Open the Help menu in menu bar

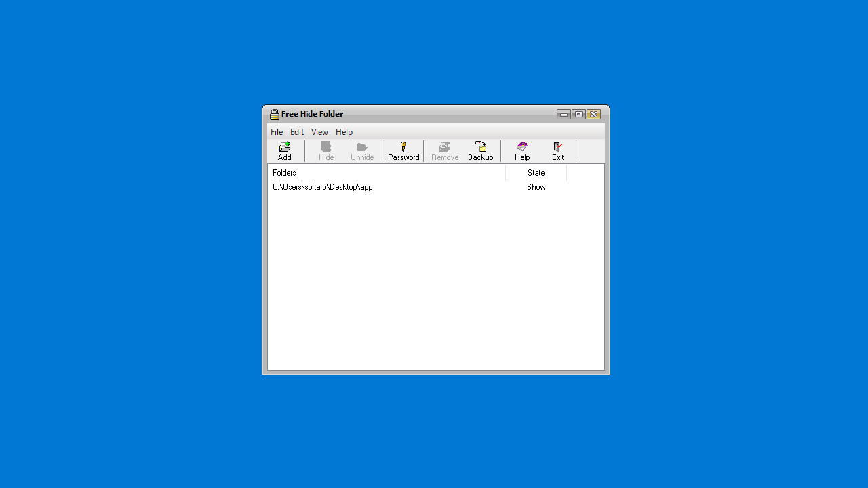click(x=344, y=132)
